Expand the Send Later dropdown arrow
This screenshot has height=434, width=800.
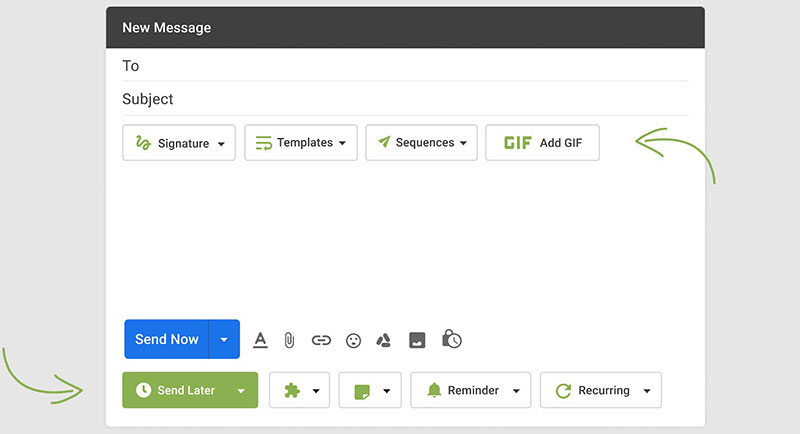click(x=241, y=391)
